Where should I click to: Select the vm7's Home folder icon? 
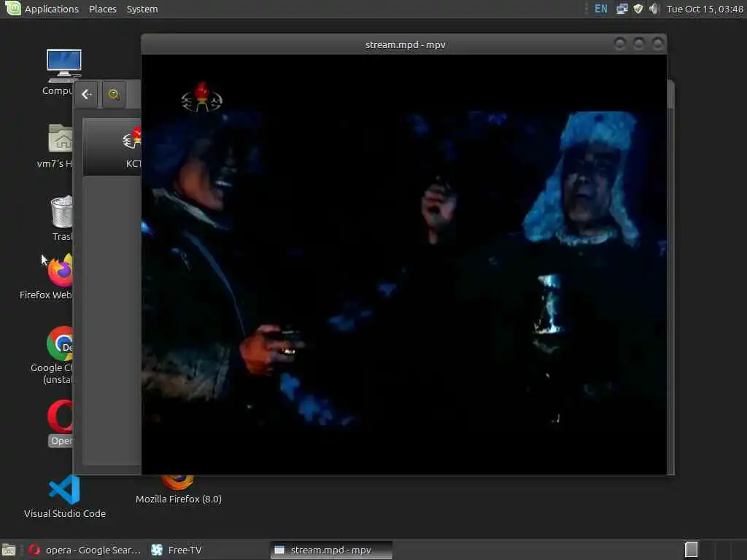pos(58,146)
